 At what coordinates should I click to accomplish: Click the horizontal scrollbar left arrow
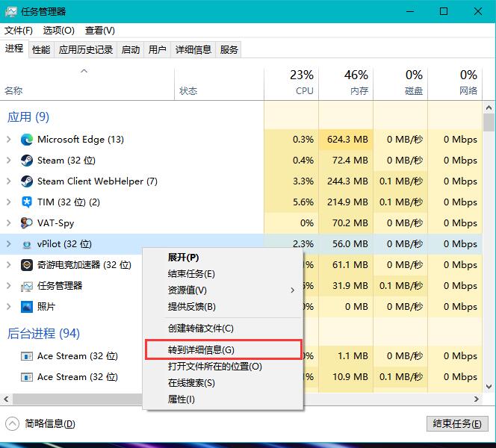click(6, 399)
